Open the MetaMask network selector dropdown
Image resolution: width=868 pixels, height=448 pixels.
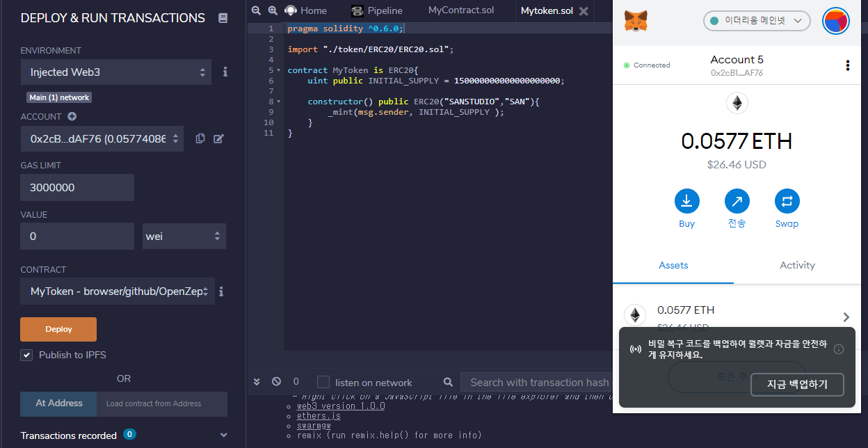[x=757, y=21]
